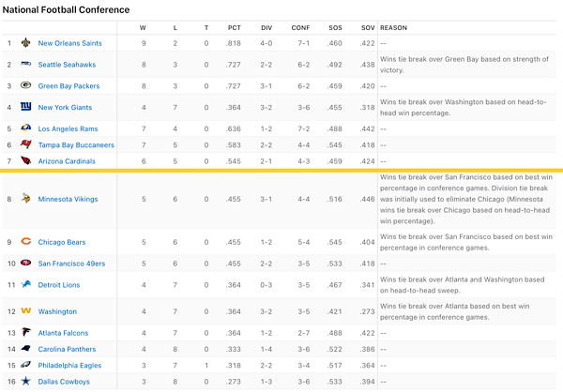The image size is (563, 392).
Task: Click the Chicago Bears logo icon
Action: point(25,241)
